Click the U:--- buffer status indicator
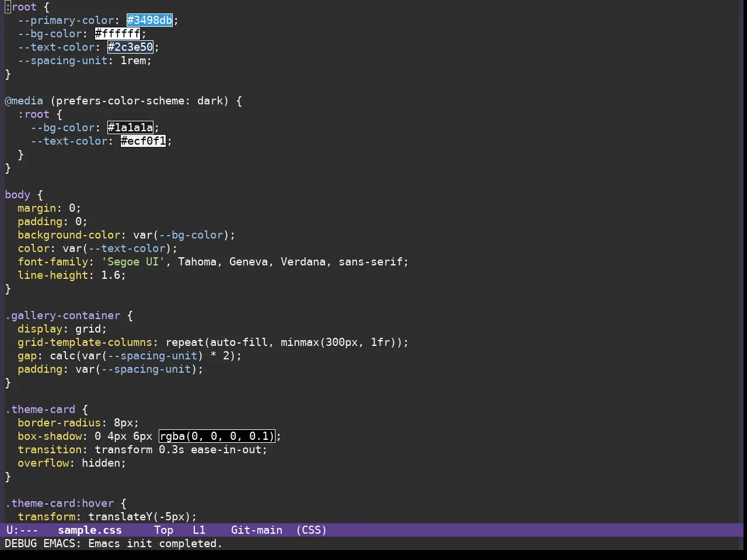Viewport: 747px width, 560px height. click(22, 530)
